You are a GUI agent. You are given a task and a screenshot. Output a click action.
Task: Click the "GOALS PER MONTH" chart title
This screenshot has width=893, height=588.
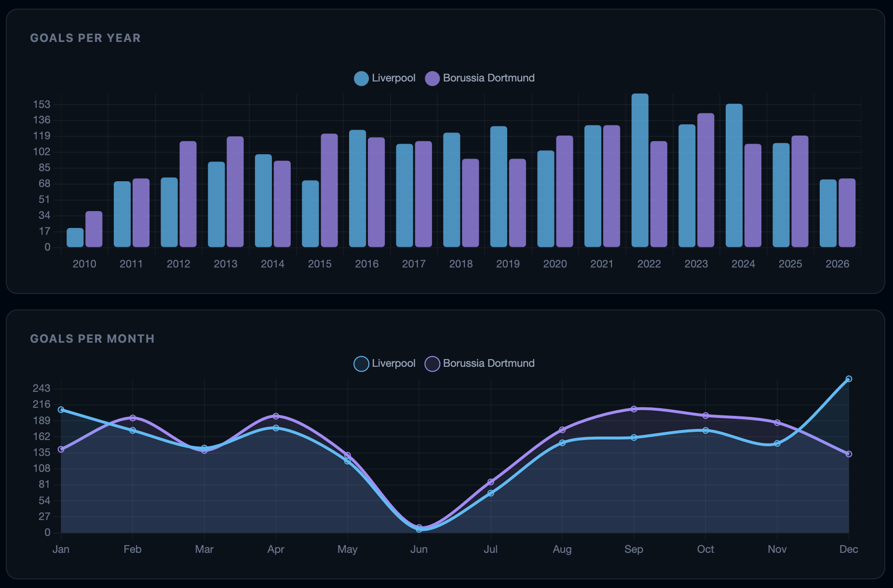(92, 339)
